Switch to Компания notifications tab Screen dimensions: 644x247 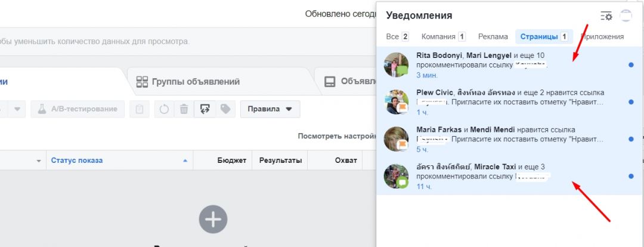[443, 36]
